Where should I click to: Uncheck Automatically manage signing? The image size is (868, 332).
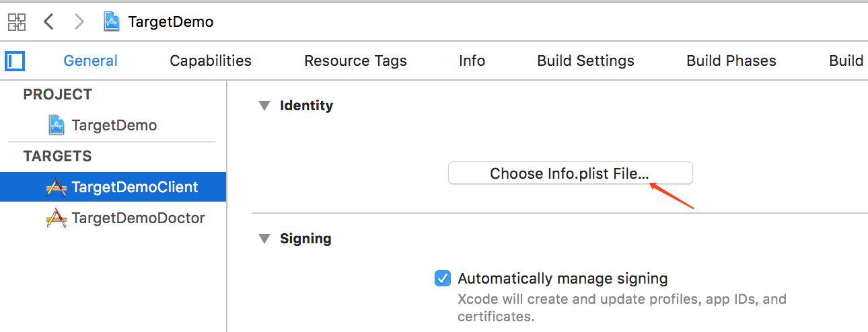coord(443,278)
